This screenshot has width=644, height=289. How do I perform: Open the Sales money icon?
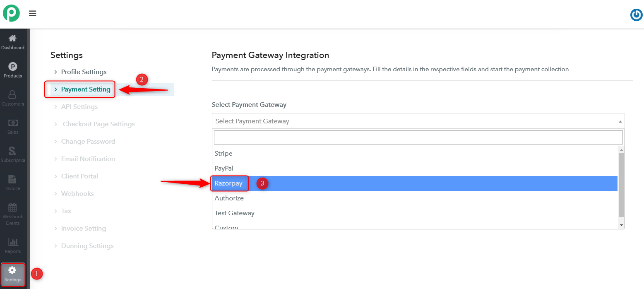point(13,123)
